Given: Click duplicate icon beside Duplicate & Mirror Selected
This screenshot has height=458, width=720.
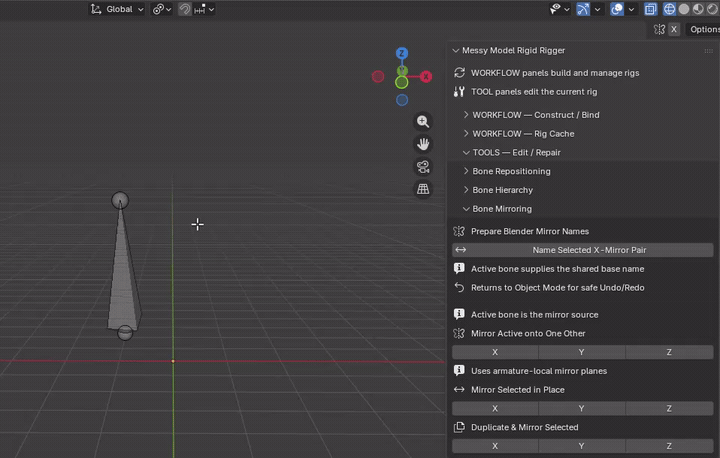Looking at the screenshot, I should pos(459,427).
